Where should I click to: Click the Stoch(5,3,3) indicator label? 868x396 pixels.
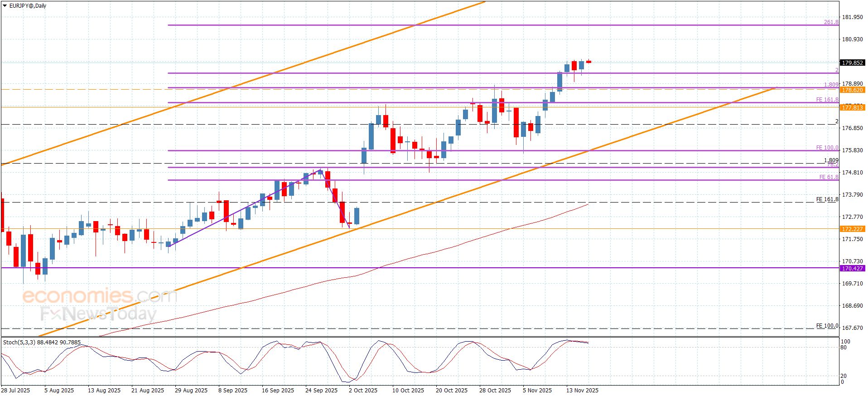tap(42, 343)
